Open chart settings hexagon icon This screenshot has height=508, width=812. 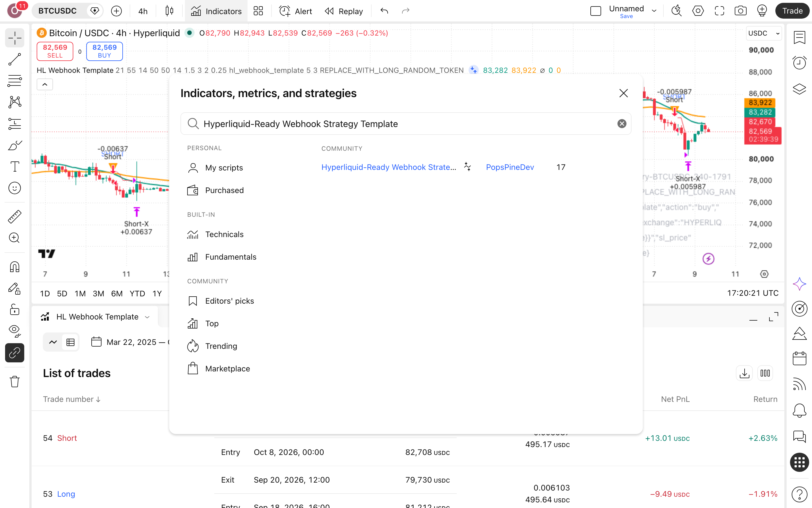pos(698,11)
